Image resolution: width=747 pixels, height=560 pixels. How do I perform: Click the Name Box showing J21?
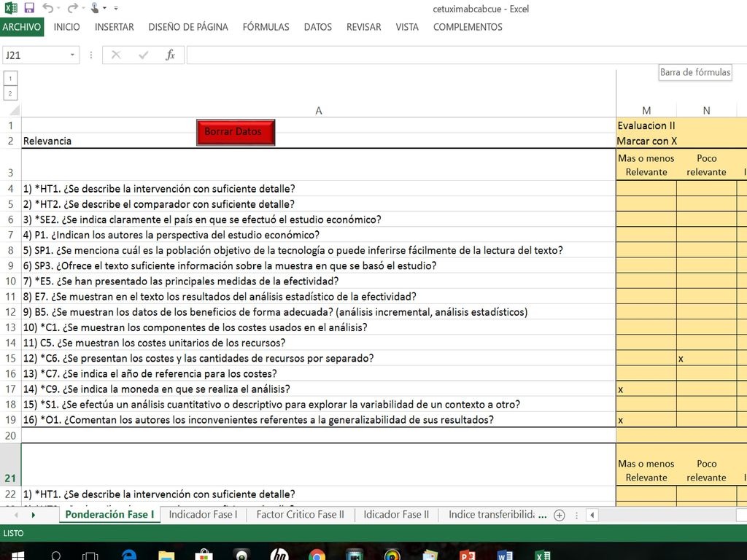(x=35, y=55)
